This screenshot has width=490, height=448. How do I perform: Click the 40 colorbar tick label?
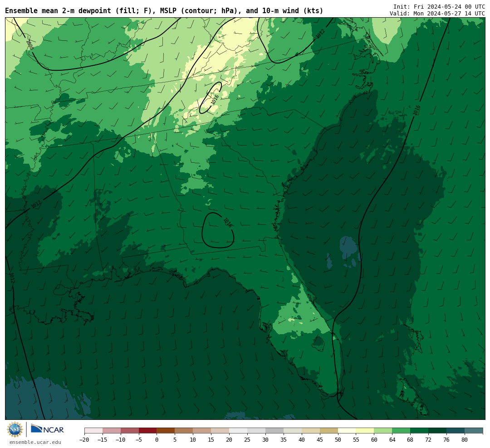click(x=302, y=440)
